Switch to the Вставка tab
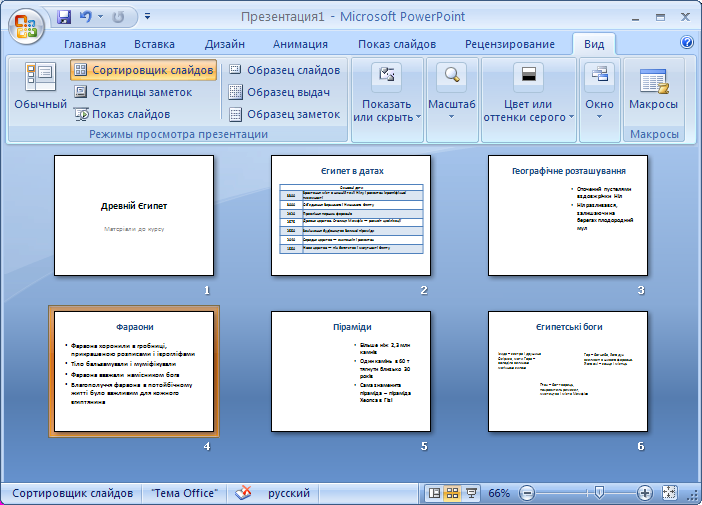 [x=154, y=44]
